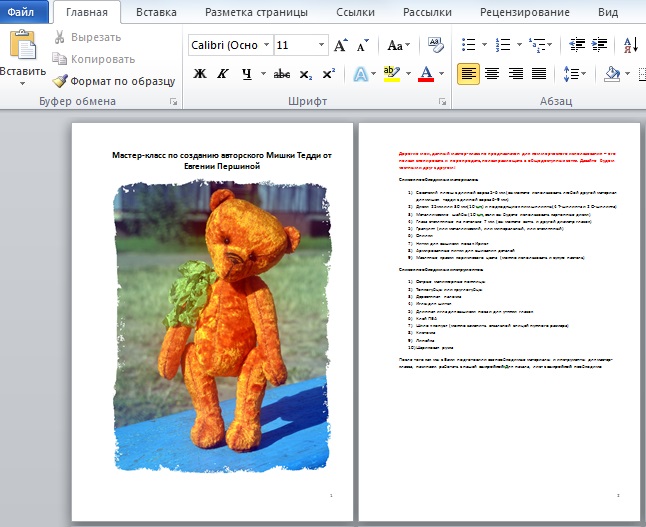646x527 pixels.
Task: Select center alignment button
Action: tap(492, 74)
